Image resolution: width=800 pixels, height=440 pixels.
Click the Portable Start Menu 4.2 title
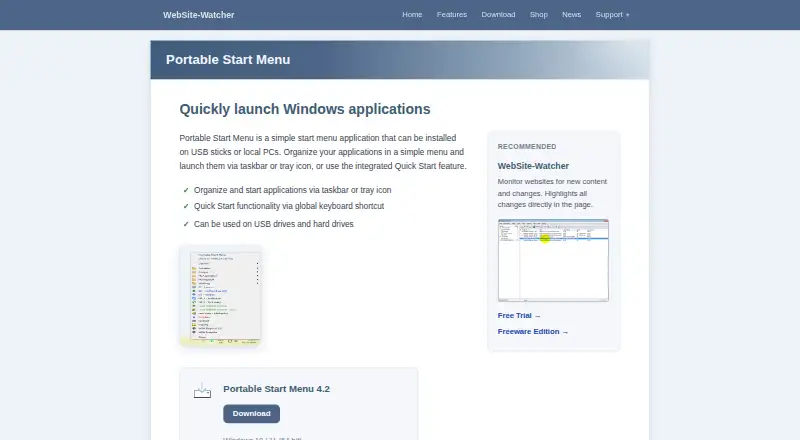click(x=277, y=389)
